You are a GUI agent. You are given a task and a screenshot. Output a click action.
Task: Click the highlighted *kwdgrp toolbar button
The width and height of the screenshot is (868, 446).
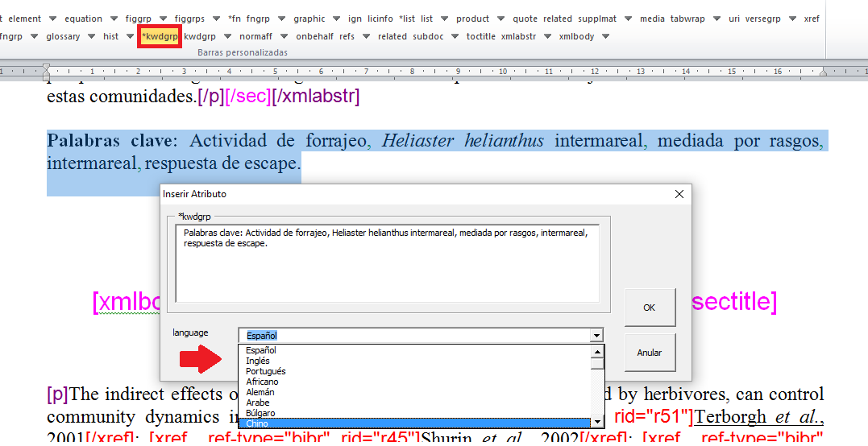click(159, 36)
